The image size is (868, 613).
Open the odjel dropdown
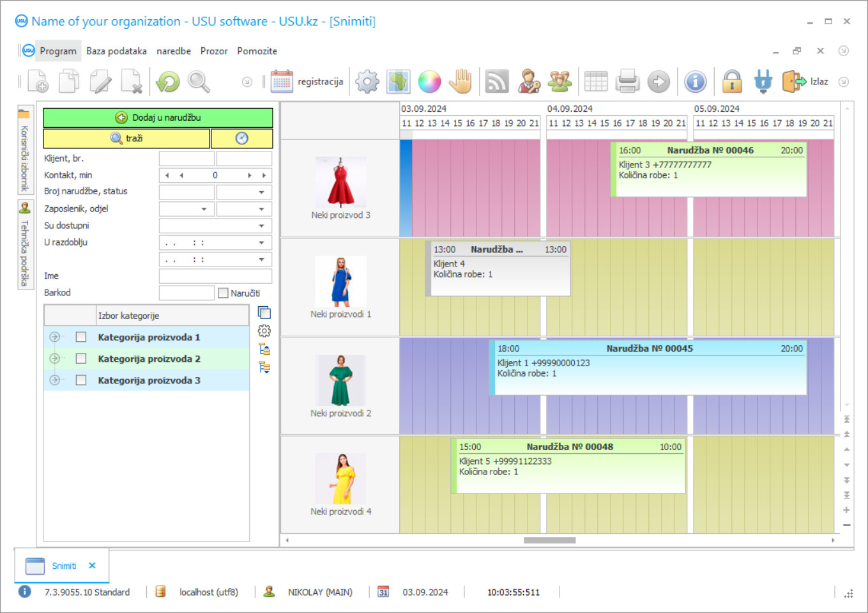[261, 209]
